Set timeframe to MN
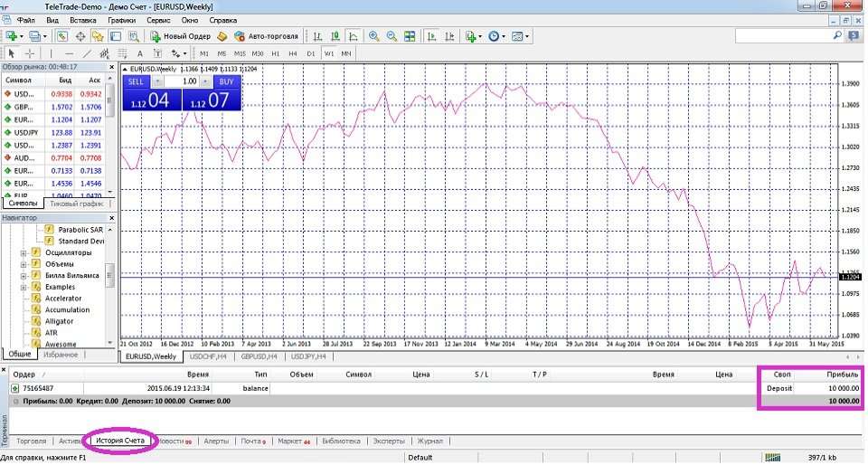The image size is (868, 465). point(346,53)
